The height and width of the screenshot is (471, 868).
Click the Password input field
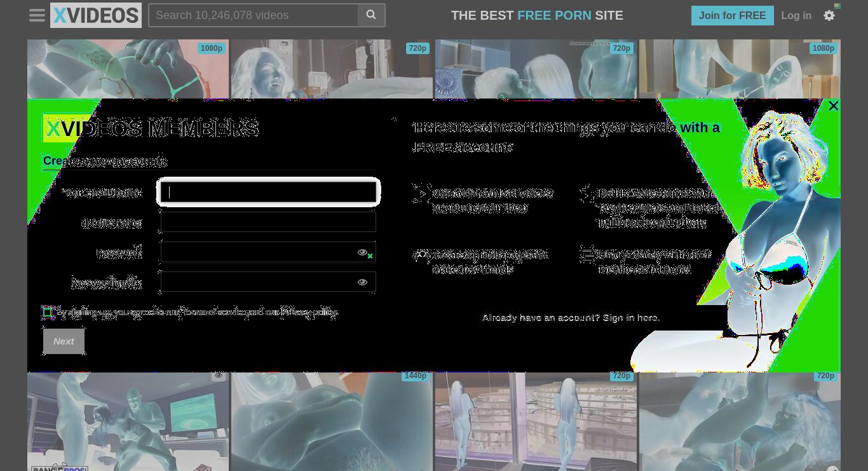tap(268, 252)
